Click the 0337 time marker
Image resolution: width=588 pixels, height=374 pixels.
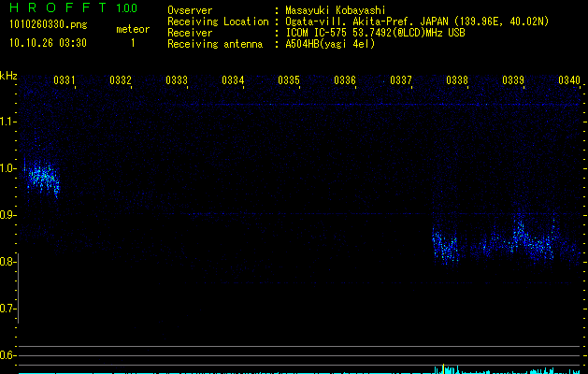(x=401, y=80)
